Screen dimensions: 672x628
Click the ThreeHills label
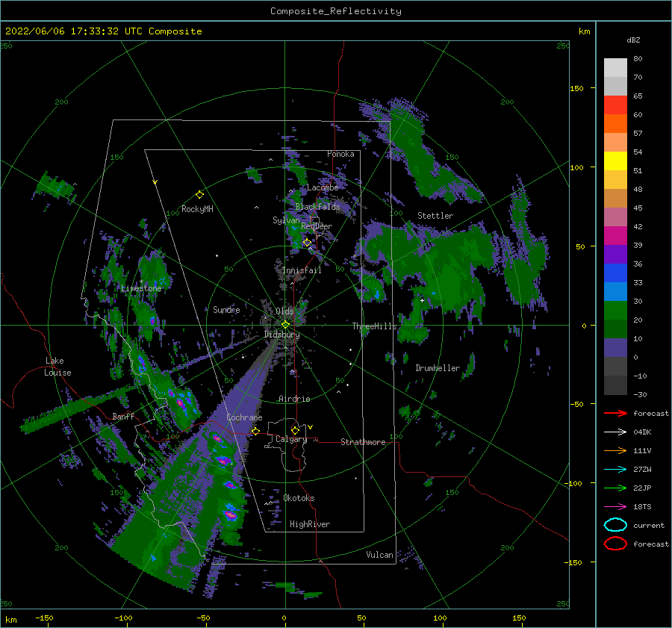375,326
